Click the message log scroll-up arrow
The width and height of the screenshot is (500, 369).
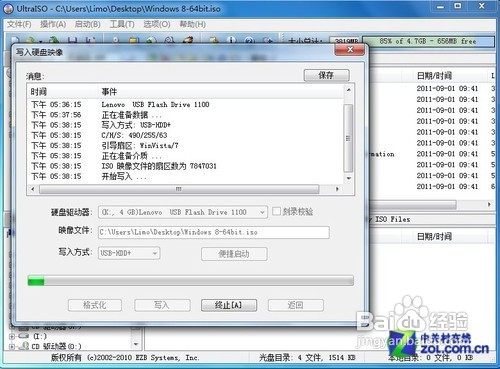pyautogui.click(x=348, y=90)
